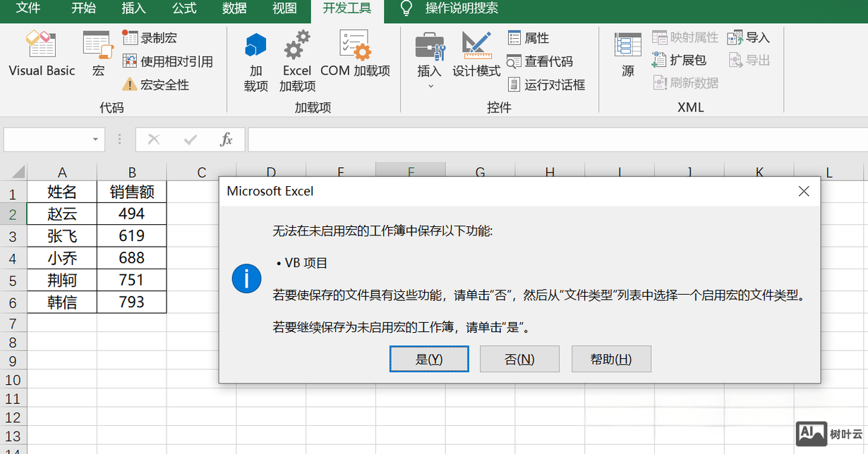The image size is (868, 454).
Task: Switch to the 插入 ribbon tab
Action: [x=134, y=8]
